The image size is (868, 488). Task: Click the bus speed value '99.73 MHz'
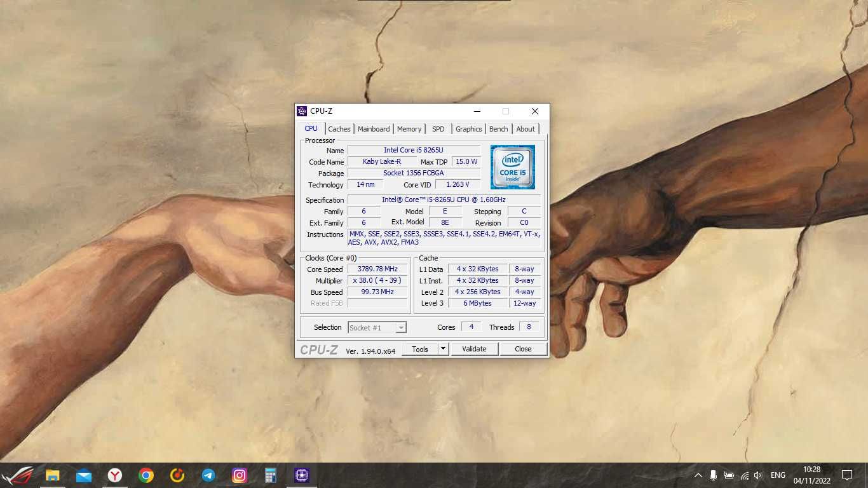tap(377, 292)
